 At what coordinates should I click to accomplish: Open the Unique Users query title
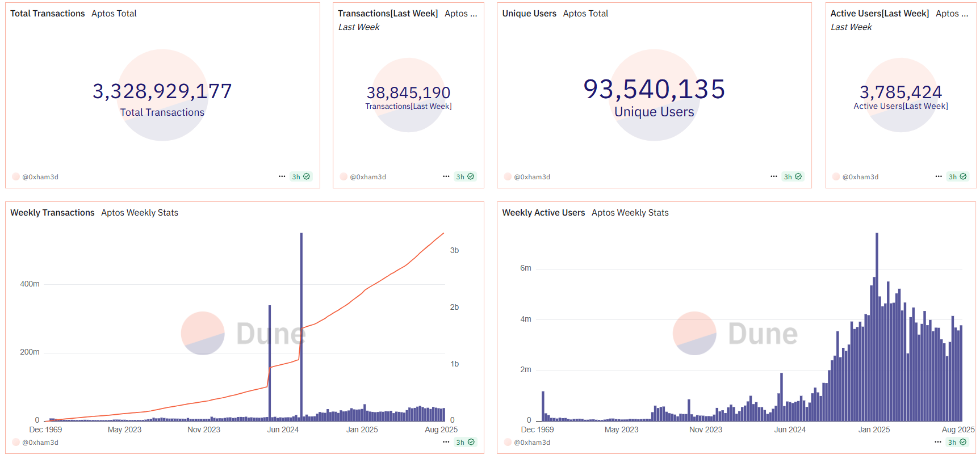(529, 14)
